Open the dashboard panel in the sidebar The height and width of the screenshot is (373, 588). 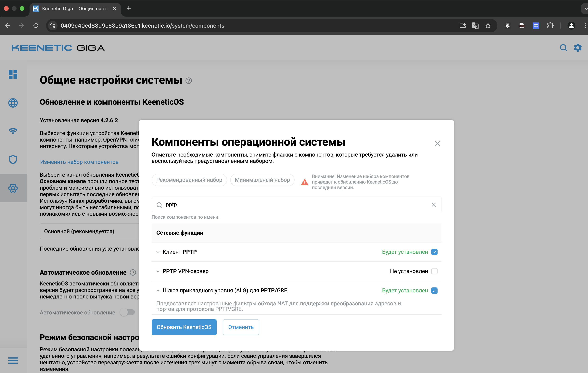point(13,75)
